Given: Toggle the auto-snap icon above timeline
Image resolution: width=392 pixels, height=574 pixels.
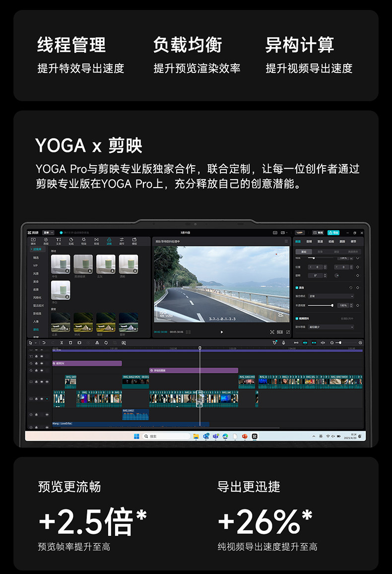Looking at the screenshot, I should [305, 343].
